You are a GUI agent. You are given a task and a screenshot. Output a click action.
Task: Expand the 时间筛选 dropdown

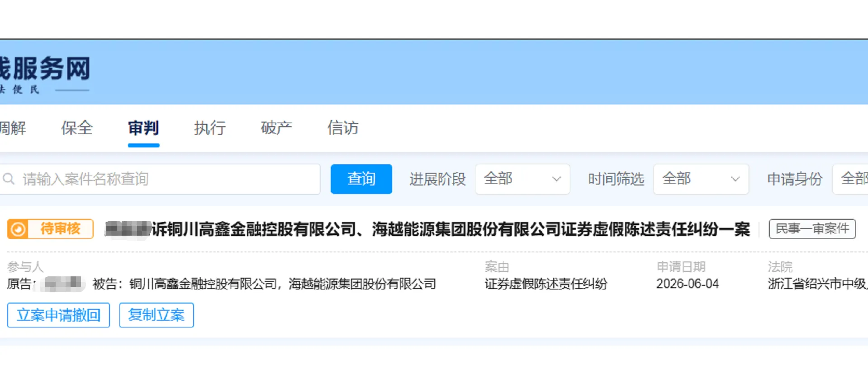point(701,179)
